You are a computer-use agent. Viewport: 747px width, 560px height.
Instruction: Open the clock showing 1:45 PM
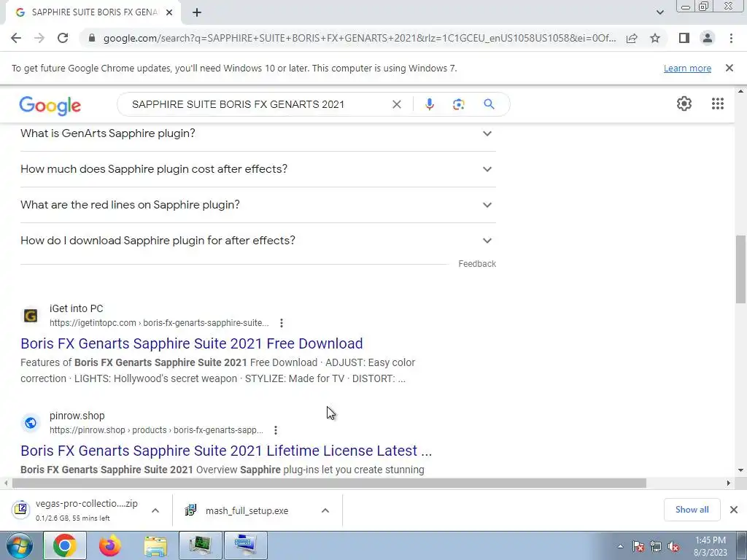[x=711, y=546]
